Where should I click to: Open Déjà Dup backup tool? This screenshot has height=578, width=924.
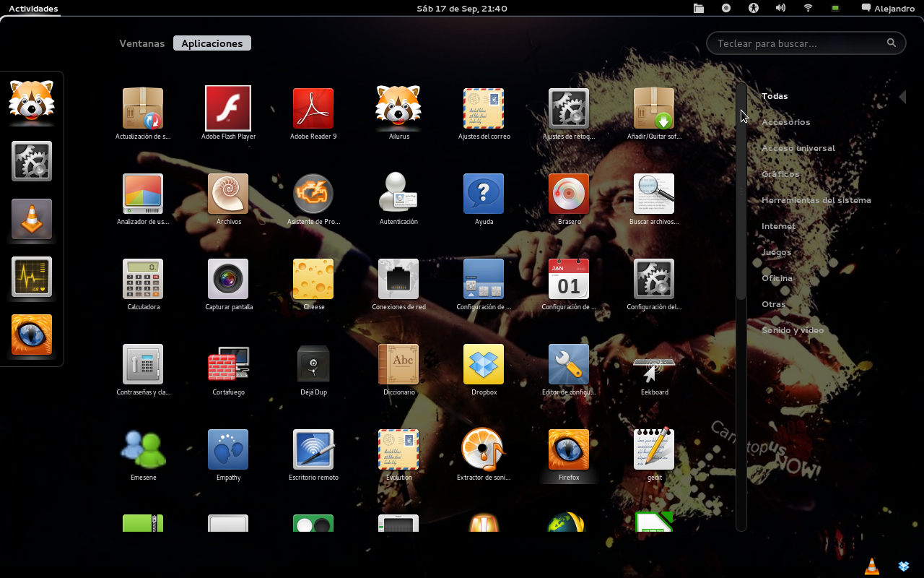pyautogui.click(x=313, y=364)
